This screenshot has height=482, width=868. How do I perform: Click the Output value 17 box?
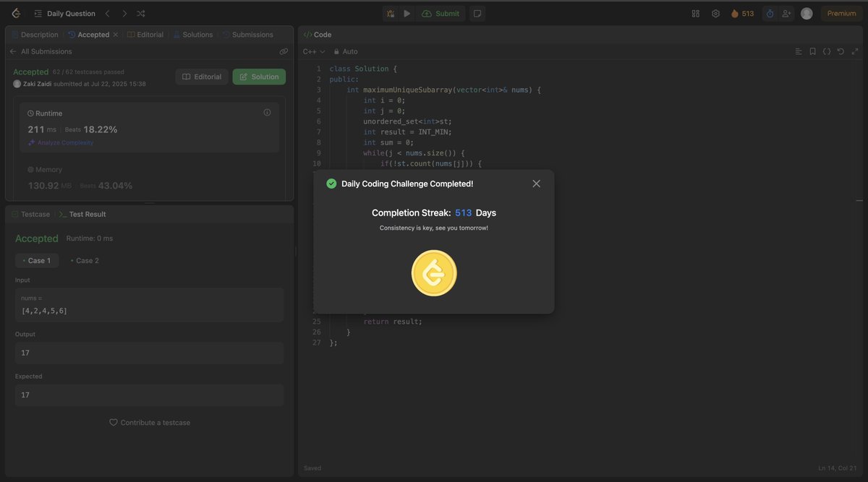point(149,353)
